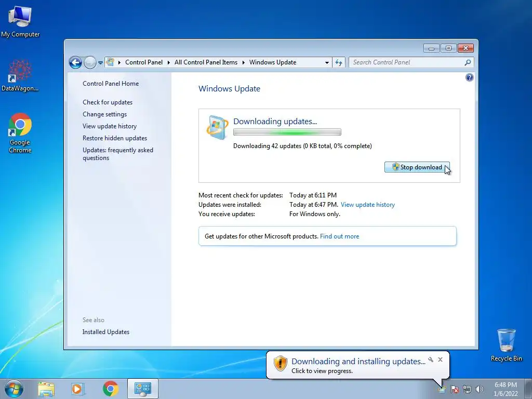
Task: Click the Downloading updates... heading
Action: [x=275, y=121]
